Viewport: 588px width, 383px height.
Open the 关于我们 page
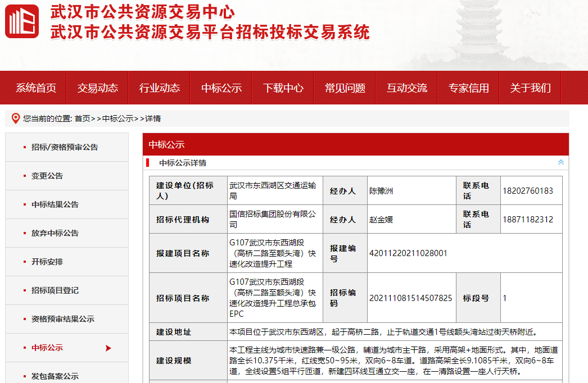coord(531,88)
